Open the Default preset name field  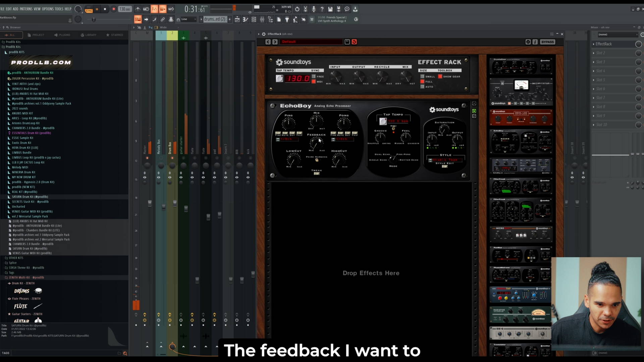pyautogui.click(x=311, y=42)
